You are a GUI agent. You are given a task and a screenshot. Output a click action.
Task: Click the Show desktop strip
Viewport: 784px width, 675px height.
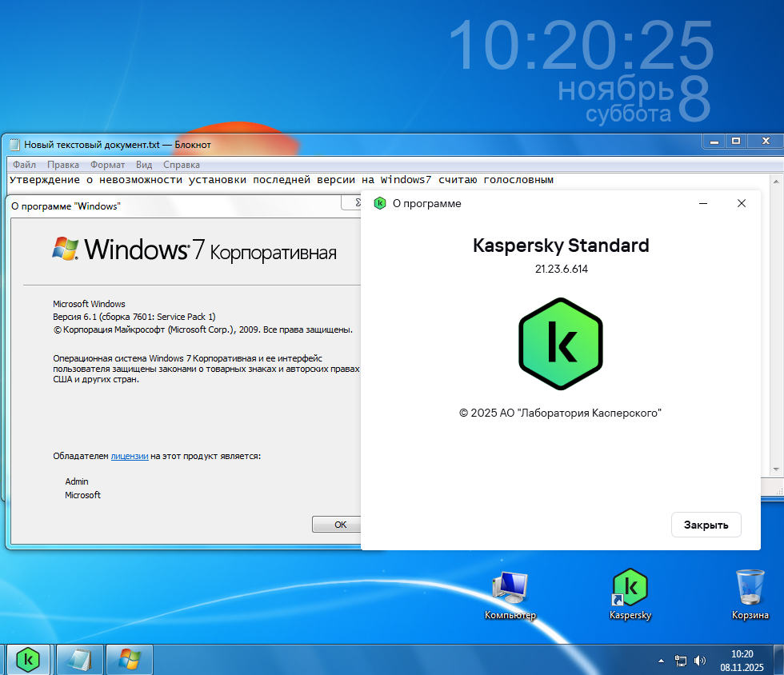pos(778,660)
